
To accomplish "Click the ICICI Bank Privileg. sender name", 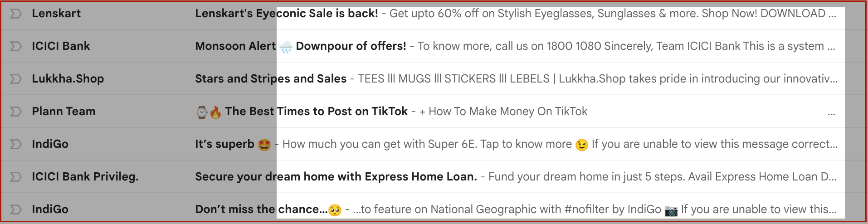I will [x=85, y=177].
